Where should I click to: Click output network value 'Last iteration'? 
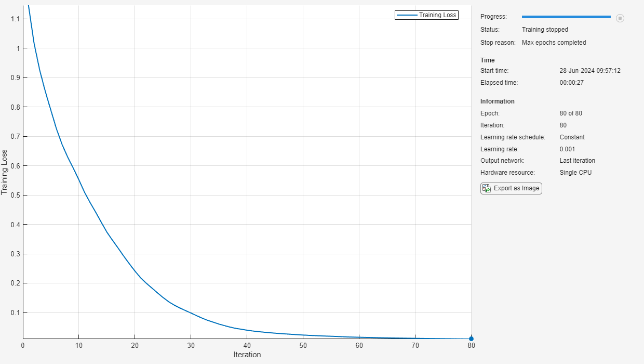pyautogui.click(x=578, y=161)
